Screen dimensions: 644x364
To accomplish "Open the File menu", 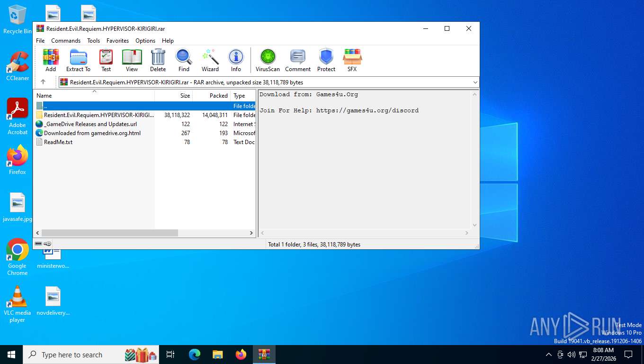I will pyautogui.click(x=40, y=41).
